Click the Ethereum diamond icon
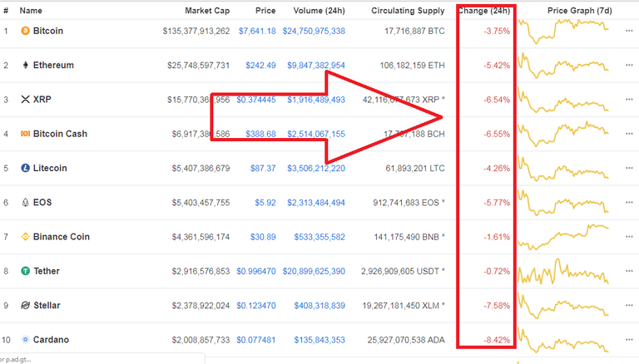The image size is (639, 364). [x=25, y=65]
